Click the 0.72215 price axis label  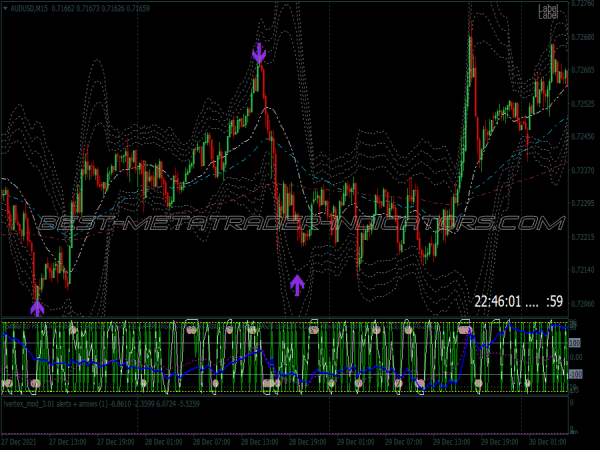coord(583,237)
